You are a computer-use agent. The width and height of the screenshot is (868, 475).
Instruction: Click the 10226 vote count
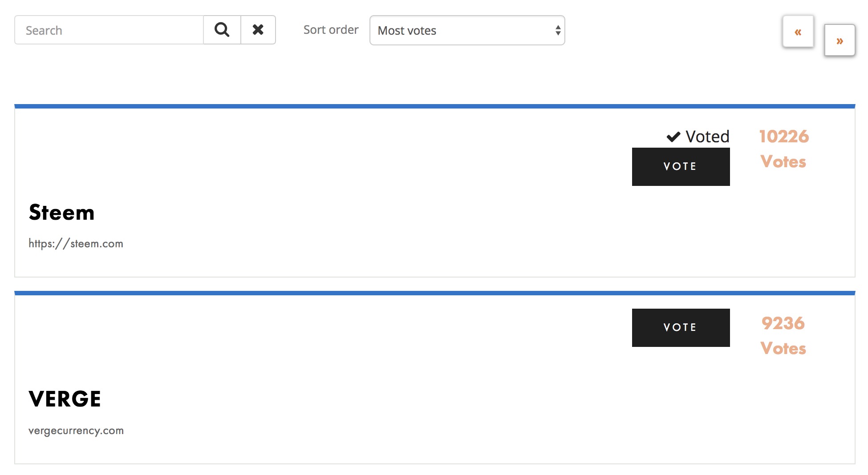point(784,137)
